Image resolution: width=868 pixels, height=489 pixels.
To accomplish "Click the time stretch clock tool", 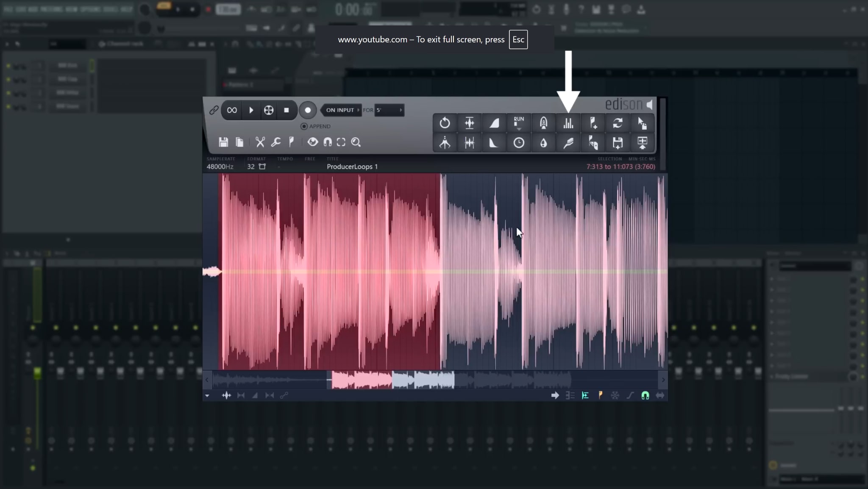I will (519, 142).
